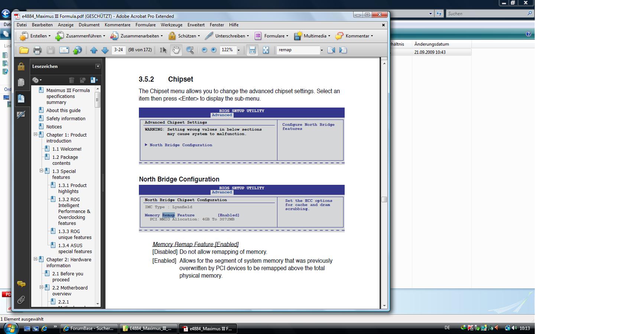This screenshot has width=644, height=334.
Task: Open the Erstellen dropdown
Action: pos(35,36)
